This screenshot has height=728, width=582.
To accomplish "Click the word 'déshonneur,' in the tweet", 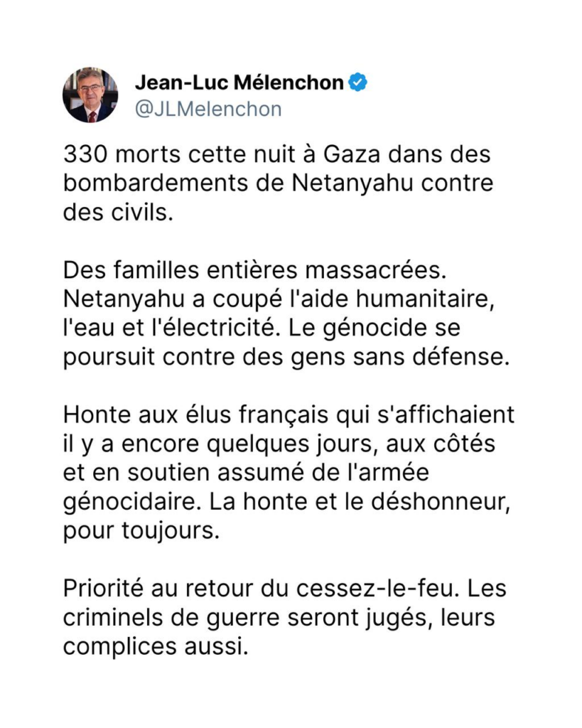I will click(441, 502).
